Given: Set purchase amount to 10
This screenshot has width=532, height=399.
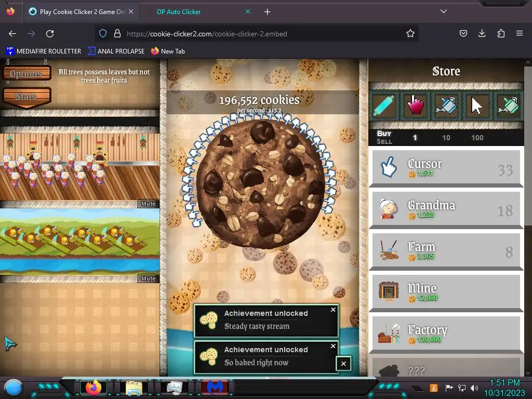Looking at the screenshot, I should click(446, 137).
